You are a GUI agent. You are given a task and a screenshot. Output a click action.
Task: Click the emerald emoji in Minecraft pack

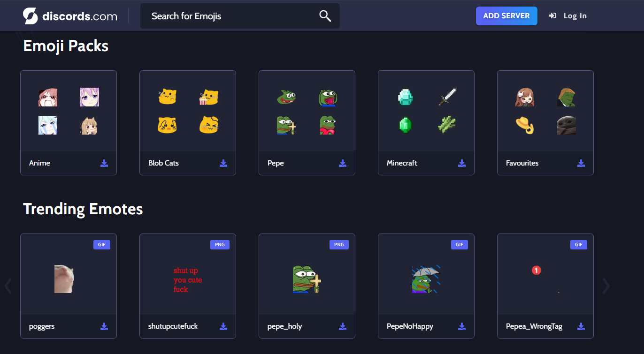[x=406, y=125]
